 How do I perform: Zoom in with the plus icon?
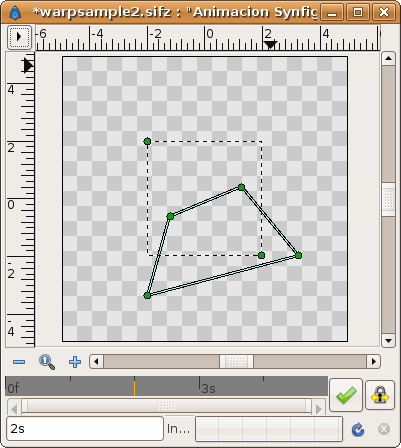click(x=75, y=362)
